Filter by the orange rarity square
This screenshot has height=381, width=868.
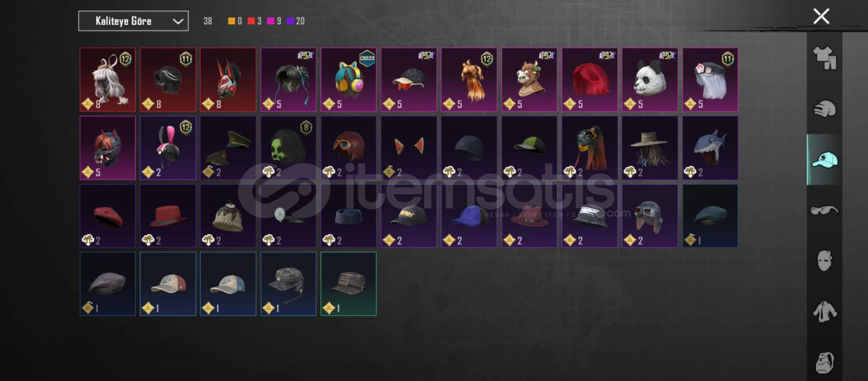click(x=232, y=21)
